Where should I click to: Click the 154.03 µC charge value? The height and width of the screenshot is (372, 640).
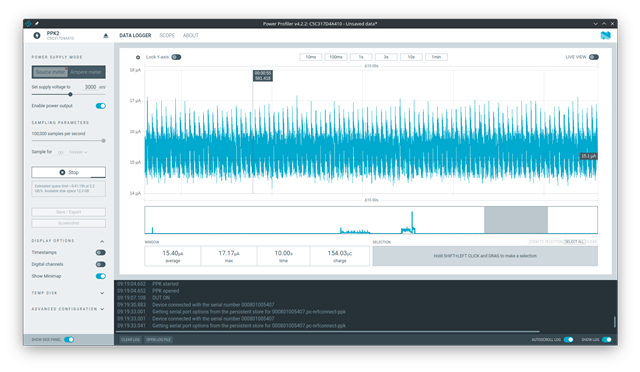(340, 253)
